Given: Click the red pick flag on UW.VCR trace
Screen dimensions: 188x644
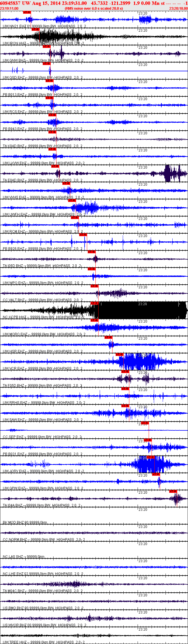Looking at the screenshot, I should [119, 355].
